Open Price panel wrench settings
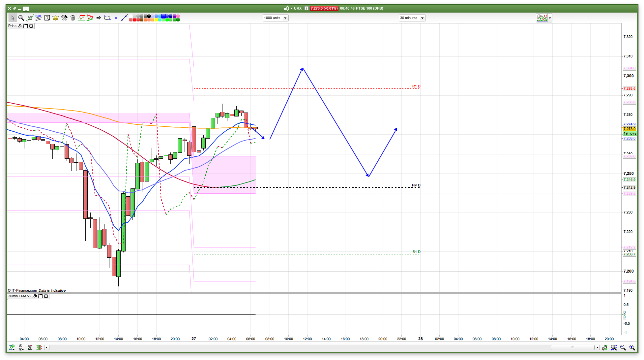The width and height of the screenshot is (644, 360). [x=20, y=26]
